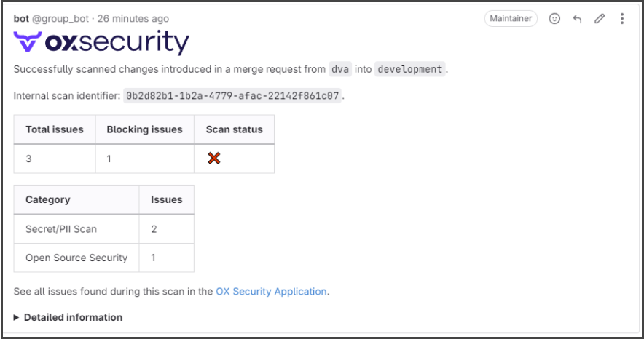
Task: Click the Scan status column header
Action: pyautogui.click(x=234, y=129)
